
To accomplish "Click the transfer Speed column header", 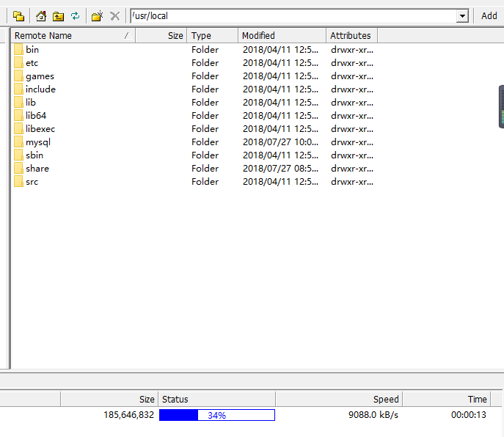I will click(x=339, y=399).
